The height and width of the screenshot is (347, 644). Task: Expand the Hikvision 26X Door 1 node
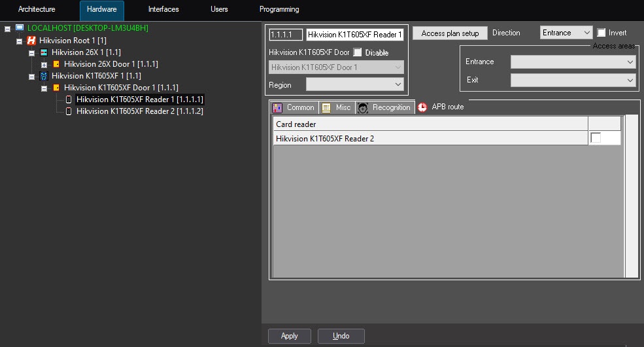point(44,65)
